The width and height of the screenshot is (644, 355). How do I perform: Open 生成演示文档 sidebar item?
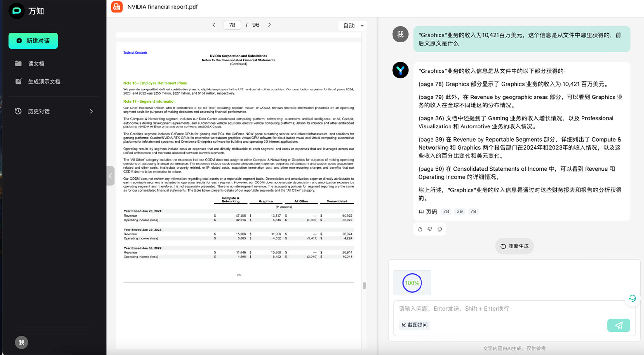point(44,82)
